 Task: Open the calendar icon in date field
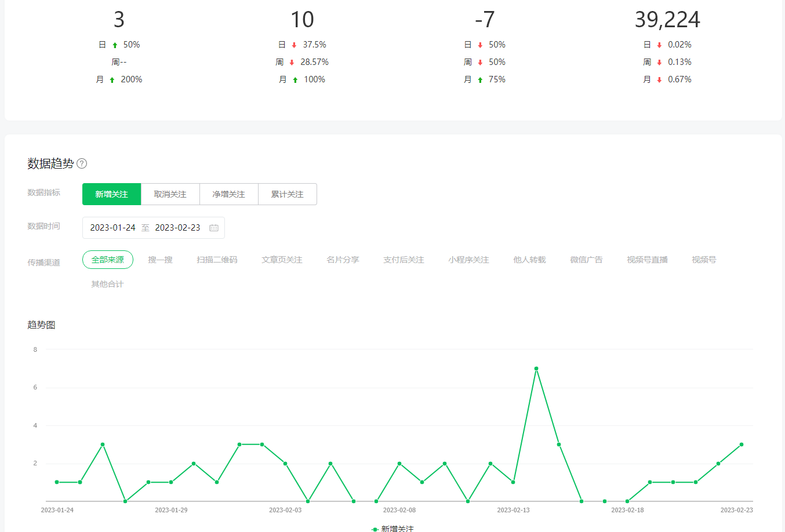[x=214, y=228]
